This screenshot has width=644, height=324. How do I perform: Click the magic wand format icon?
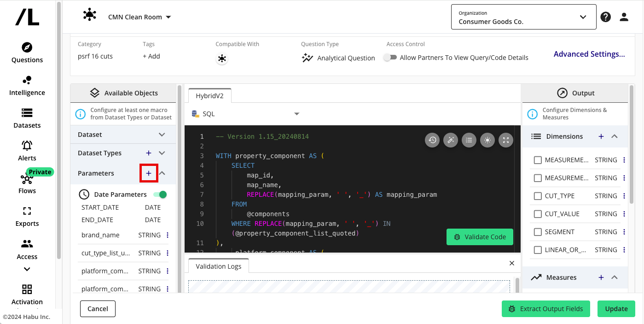point(451,140)
